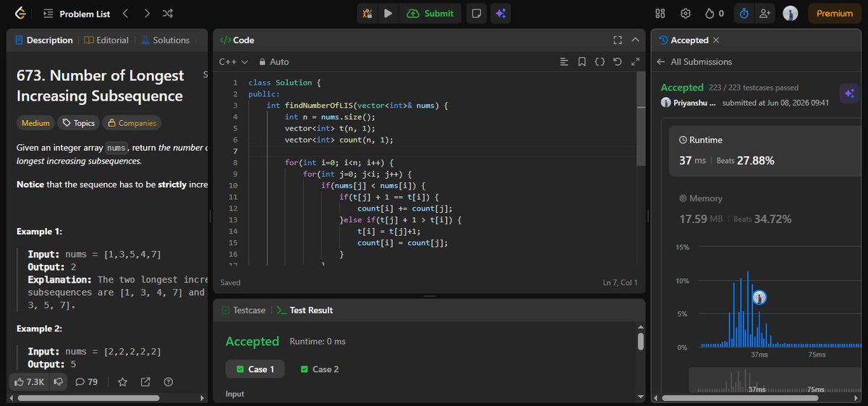The width and height of the screenshot is (868, 406).
Task: Pick a random problem shuffle icon
Action: [168, 13]
